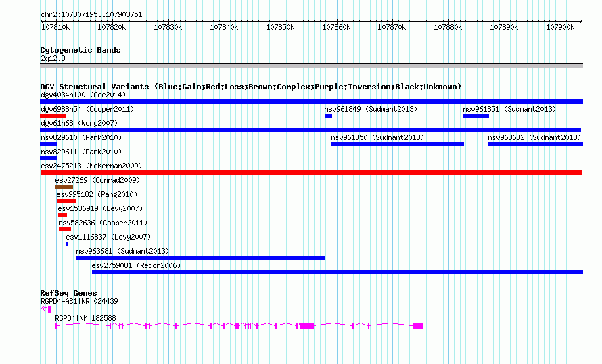
Task: Click the last large exon of RGPD4
Action: tap(418, 326)
